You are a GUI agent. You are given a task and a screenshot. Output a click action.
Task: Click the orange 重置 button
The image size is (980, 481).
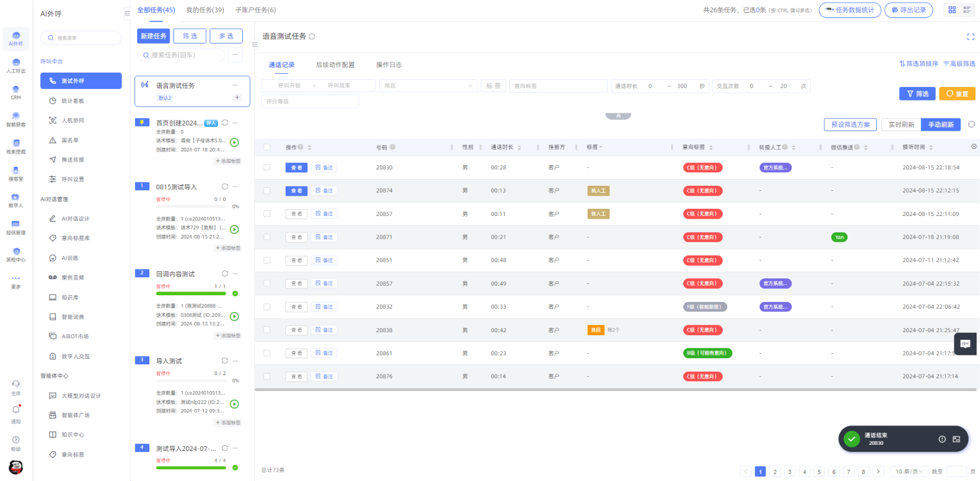click(957, 94)
